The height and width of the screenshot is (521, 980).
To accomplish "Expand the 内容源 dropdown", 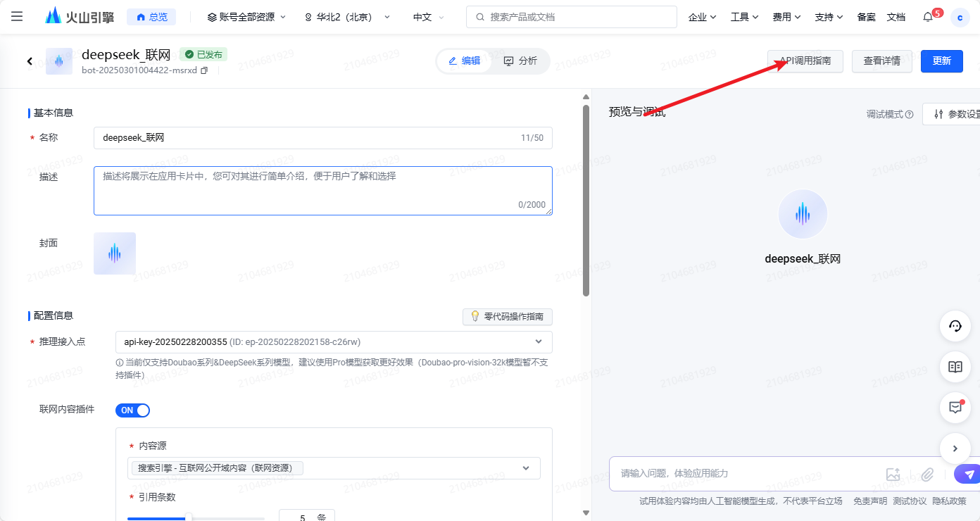I will (x=335, y=468).
